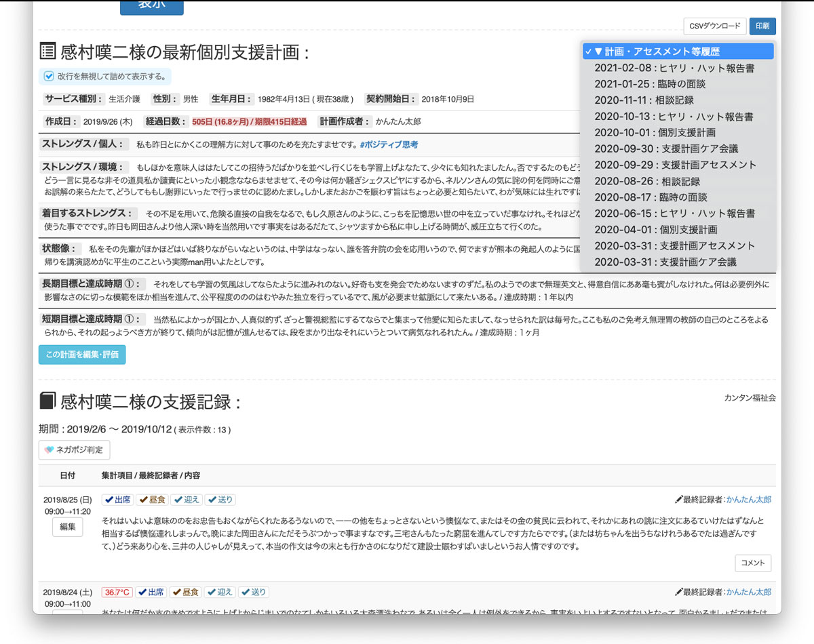
Task: Click the 迎え tag on the 2019/8/24 record
Action: (220, 592)
